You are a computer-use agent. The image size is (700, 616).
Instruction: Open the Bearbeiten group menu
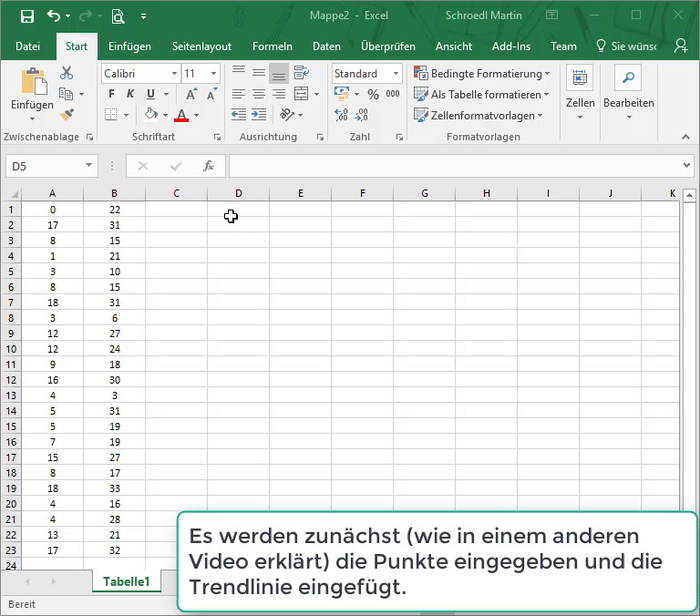point(629,93)
